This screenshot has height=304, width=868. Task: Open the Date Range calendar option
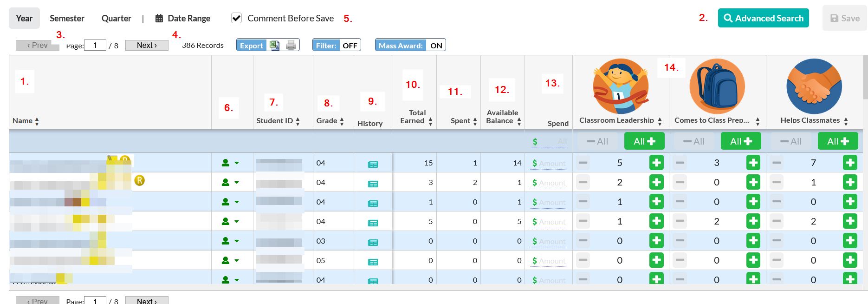tap(182, 18)
